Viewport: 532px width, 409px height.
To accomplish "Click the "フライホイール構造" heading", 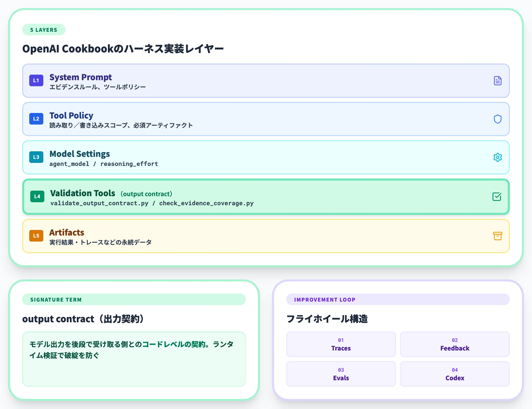I will tap(327, 319).
